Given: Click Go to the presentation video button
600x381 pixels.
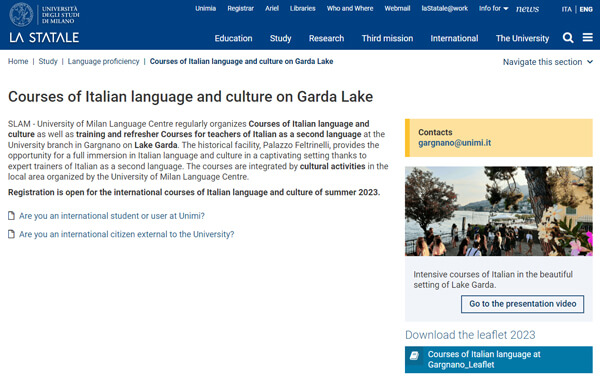Looking at the screenshot, I should [522, 304].
